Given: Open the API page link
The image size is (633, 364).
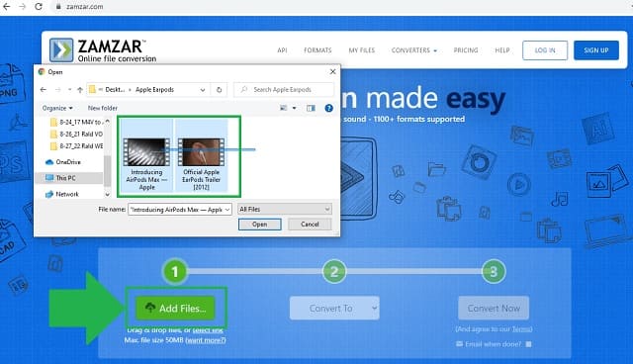Looking at the screenshot, I should point(282,50).
